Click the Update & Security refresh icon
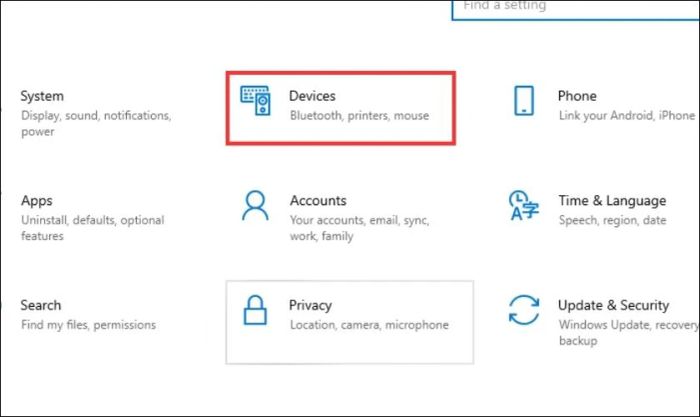The image size is (700, 417). coord(524,310)
